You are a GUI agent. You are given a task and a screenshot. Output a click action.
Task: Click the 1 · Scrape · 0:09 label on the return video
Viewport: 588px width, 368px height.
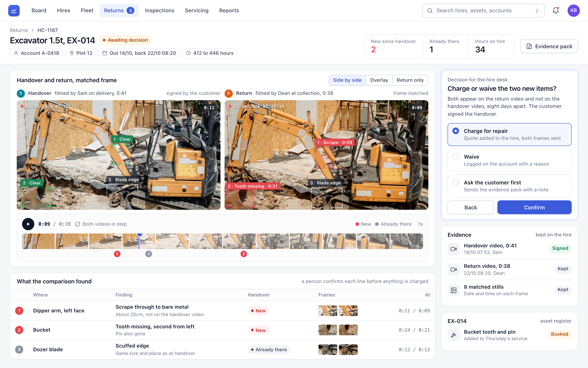point(335,142)
